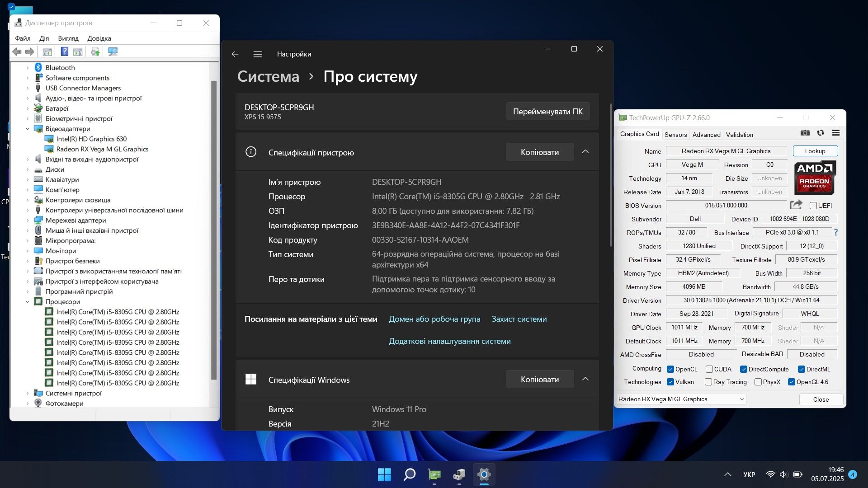The height and width of the screenshot is (488, 868).
Task: Expand the Монітори node
Action: pos(28,251)
